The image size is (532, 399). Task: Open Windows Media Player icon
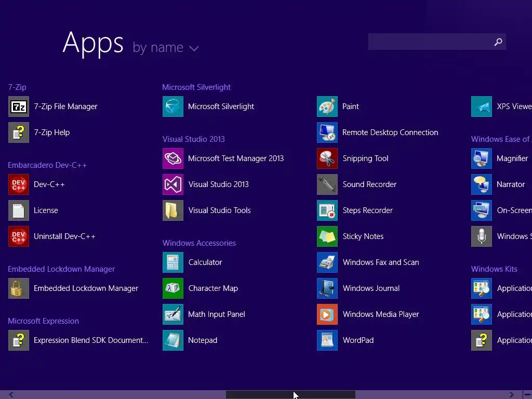(x=327, y=314)
